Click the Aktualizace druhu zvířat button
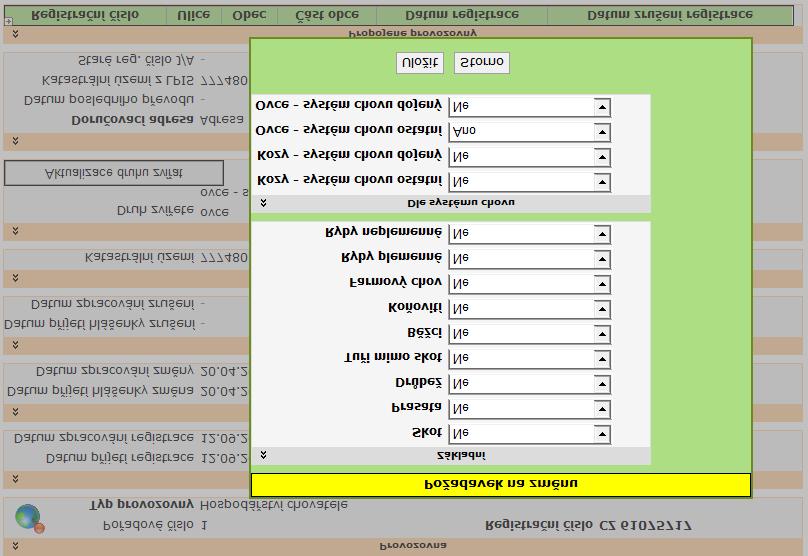 coord(114,173)
